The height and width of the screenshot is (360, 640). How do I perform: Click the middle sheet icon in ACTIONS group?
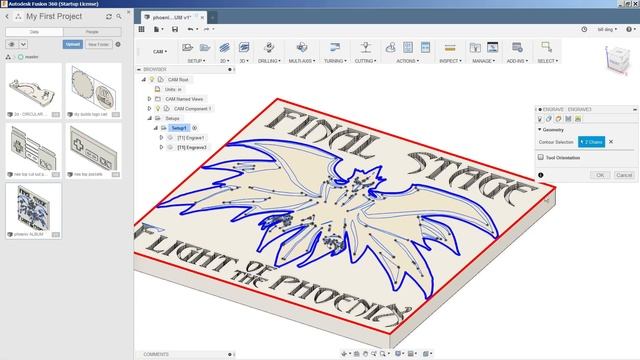408,47
